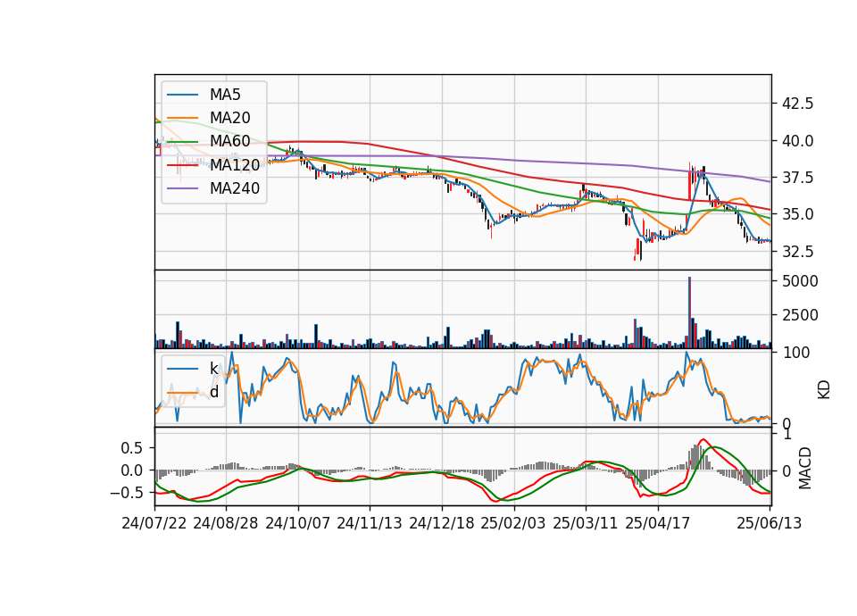Click the 40.0 price axis label
Viewport: 857px width, 616px height.
point(798,141)
